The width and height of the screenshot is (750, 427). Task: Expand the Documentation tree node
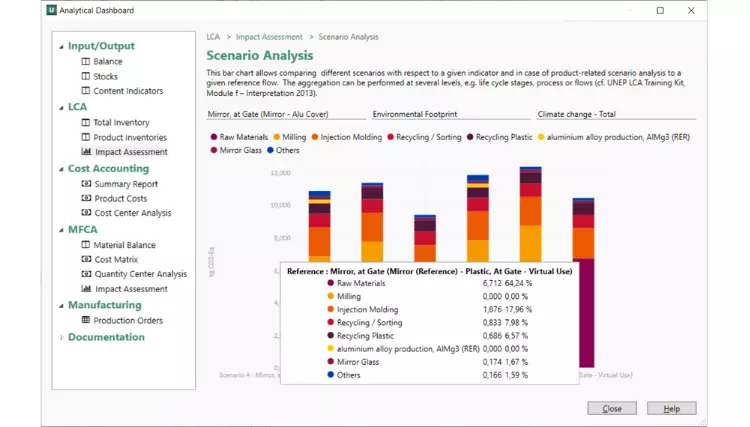click(x=62, y=338)
